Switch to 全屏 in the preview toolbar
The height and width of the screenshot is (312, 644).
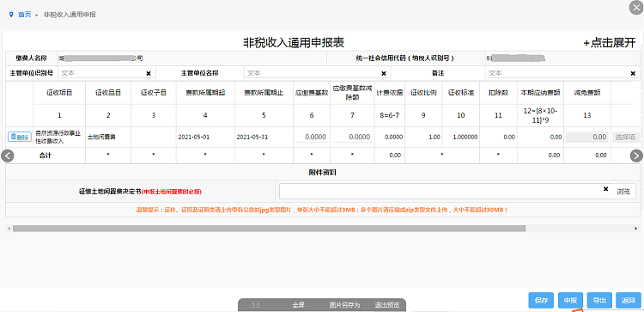[298, 305]
